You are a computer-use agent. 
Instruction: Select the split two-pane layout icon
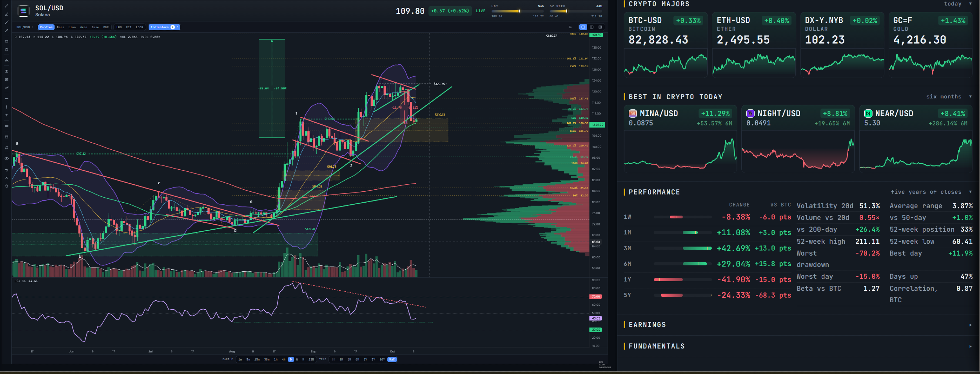click(x=592, y=27)
